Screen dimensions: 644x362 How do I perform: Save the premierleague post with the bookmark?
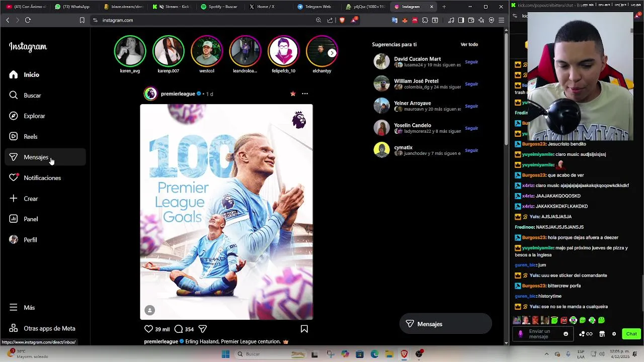(x=304, y=329)
